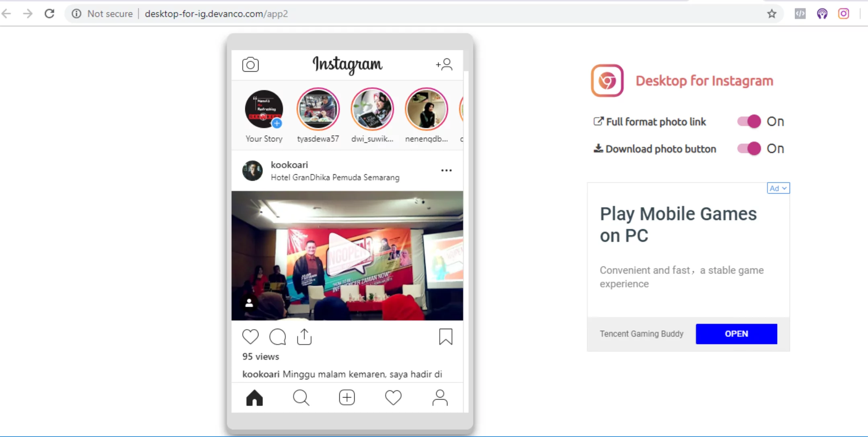Image resolution: width=868 pixels, height=437 pixels.
Task: Reload the page with refresh icon
Action: [x=49, y=14]
